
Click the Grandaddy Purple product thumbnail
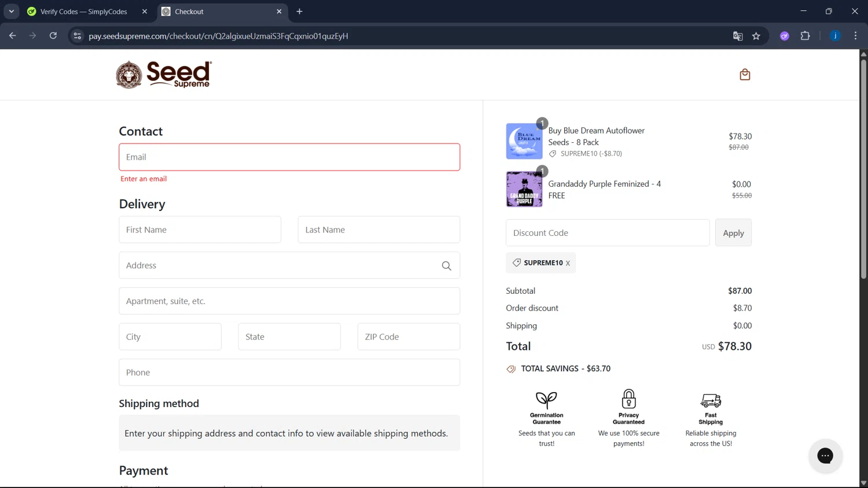click(524, 189)
